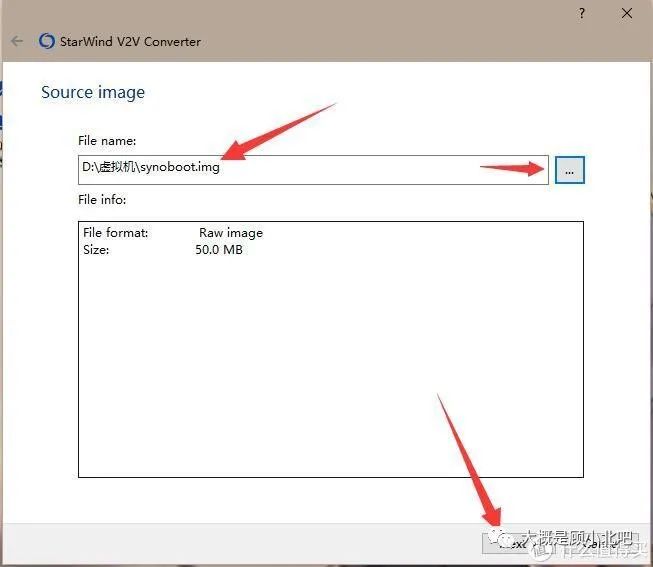Click the StarWind V2V Converter logo icon
Image resolution: width=653 pixels, height=567 pixels.
pos(47,41)
